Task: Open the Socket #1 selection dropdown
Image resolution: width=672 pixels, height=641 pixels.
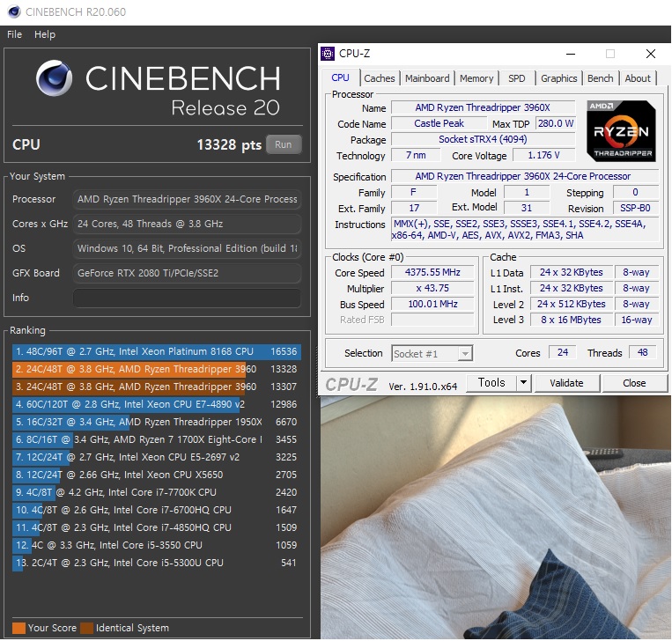Action: [x=432, y=353]
